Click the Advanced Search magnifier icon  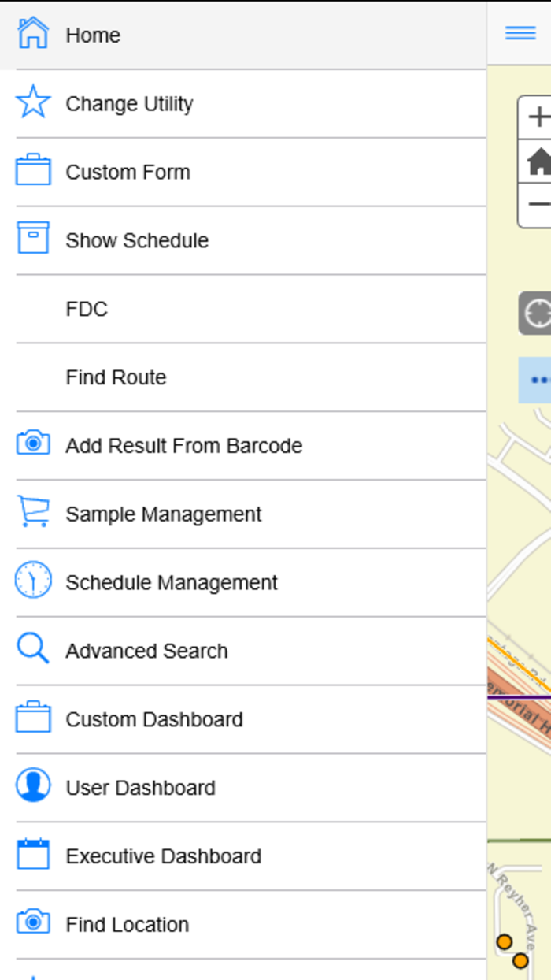pyautogui.click(x=33, y=649)
